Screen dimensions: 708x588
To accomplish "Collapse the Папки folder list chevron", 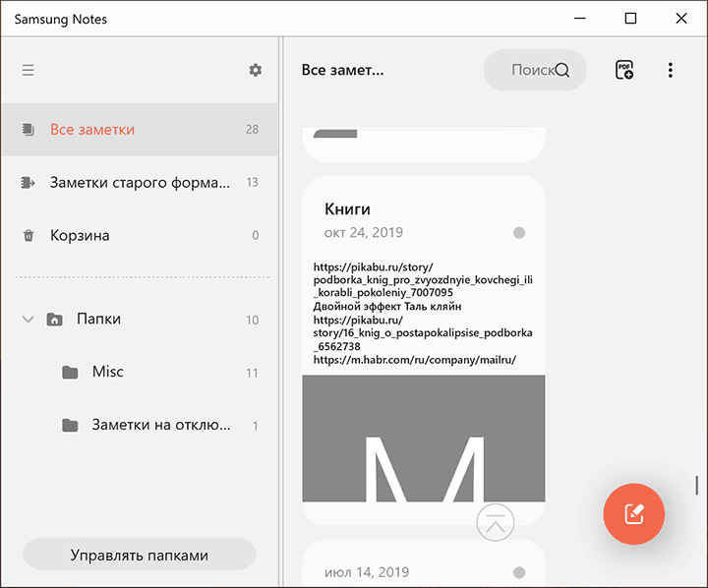I will [28, 320].
